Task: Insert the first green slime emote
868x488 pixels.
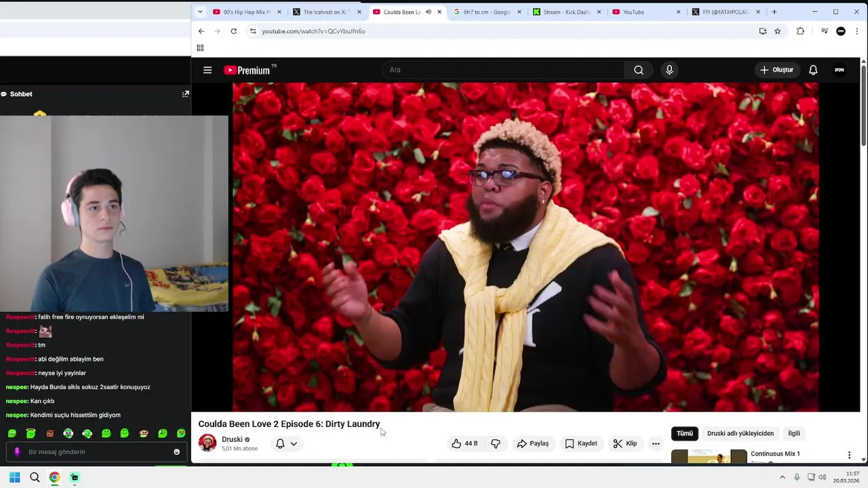Action: click(x=12, y=433)
